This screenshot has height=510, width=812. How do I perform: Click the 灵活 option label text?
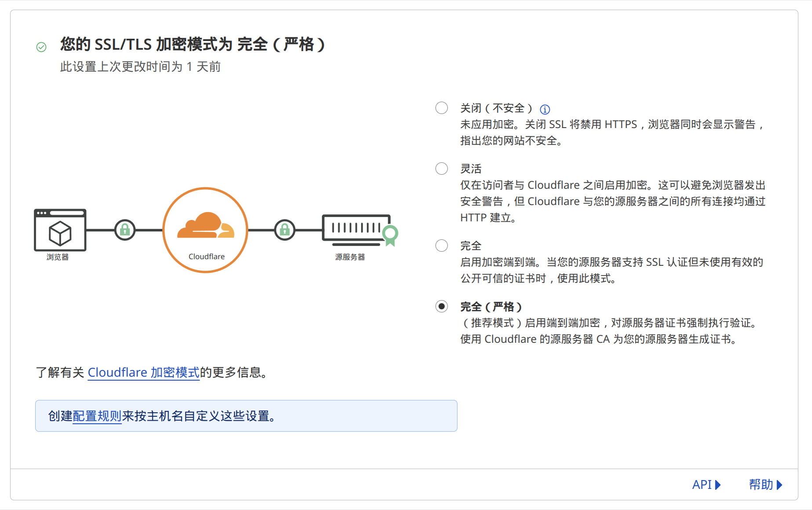(471, 169)
